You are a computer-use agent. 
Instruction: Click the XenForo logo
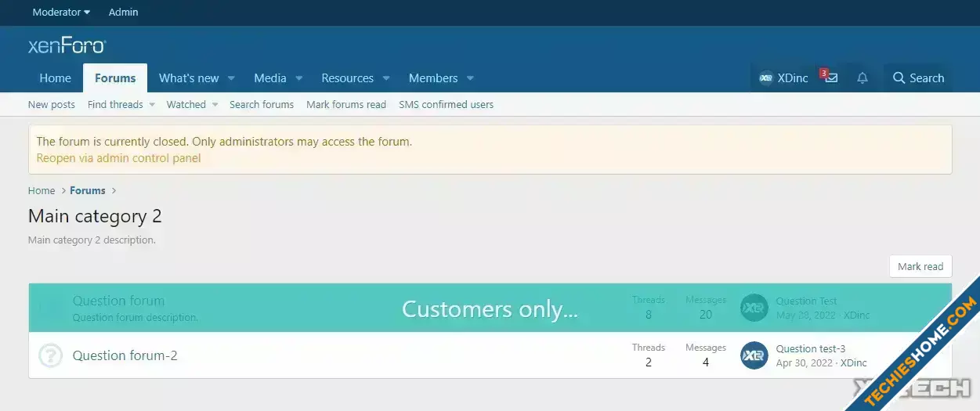pos(67,46)
